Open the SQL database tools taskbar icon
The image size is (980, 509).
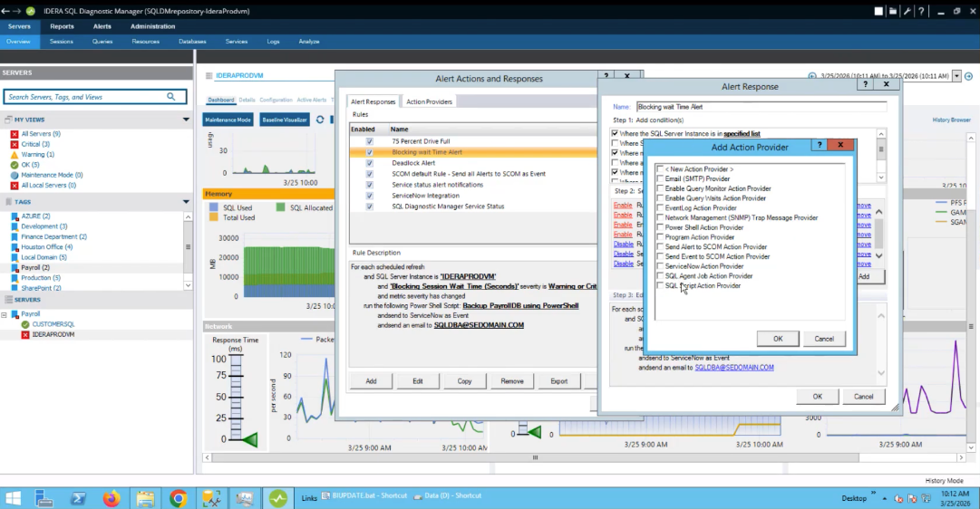coord(212,498)
